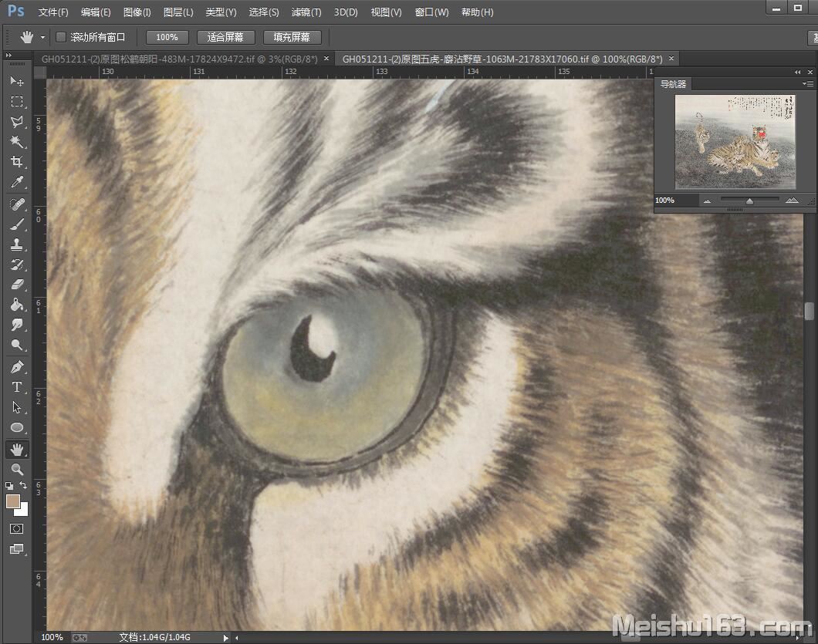The image size is (818, 644).
Task: Select the Eyedropper tool
Action: click(x=17, y=182)
